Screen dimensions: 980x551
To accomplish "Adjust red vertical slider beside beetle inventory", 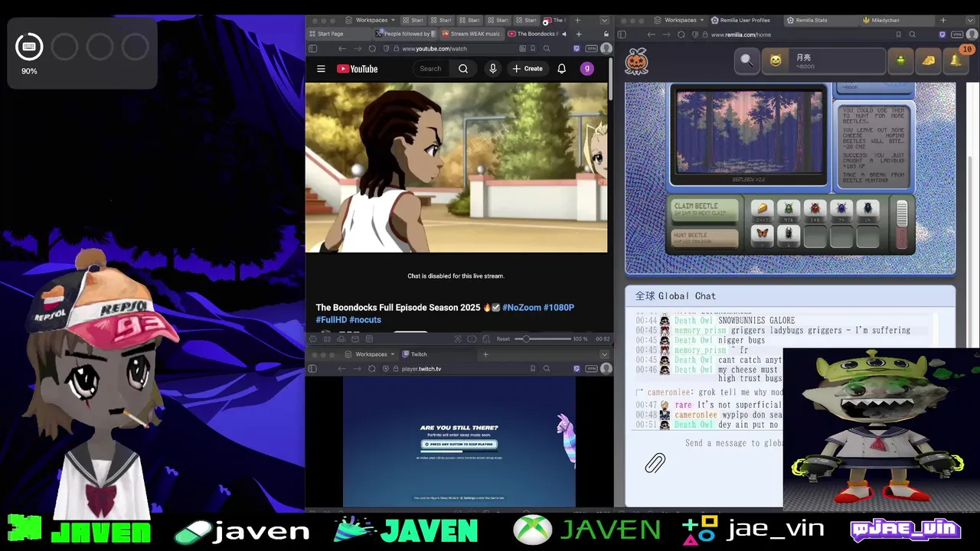I will [902, 226].
